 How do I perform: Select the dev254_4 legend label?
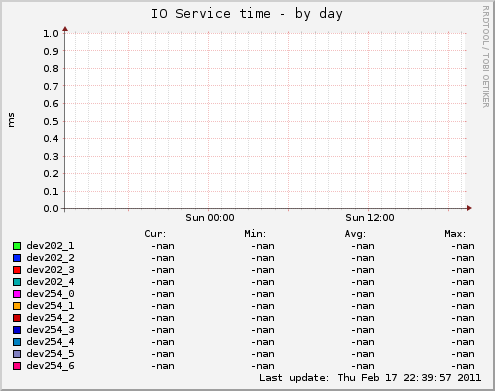(50, 342)
